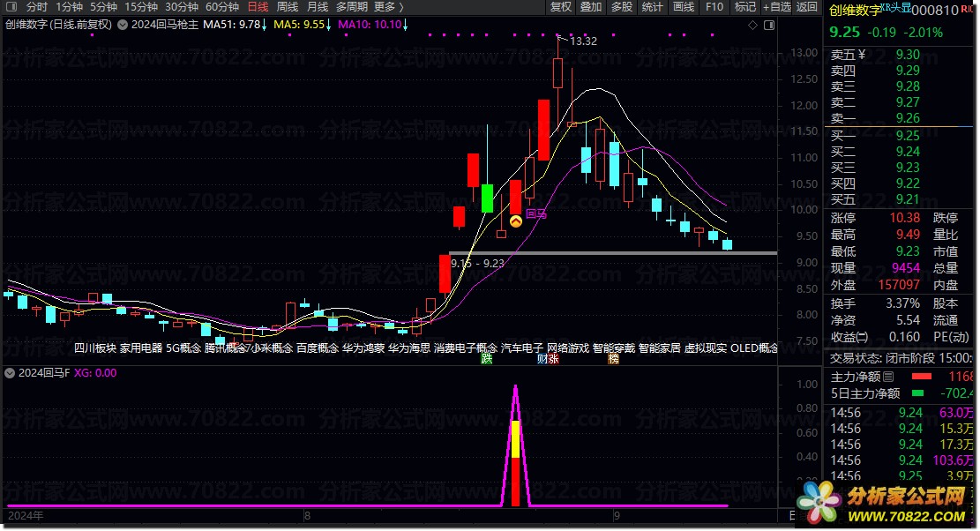Select the 15分钟 period tab
Screen dimensions: 980x531
tap(141, 7)
